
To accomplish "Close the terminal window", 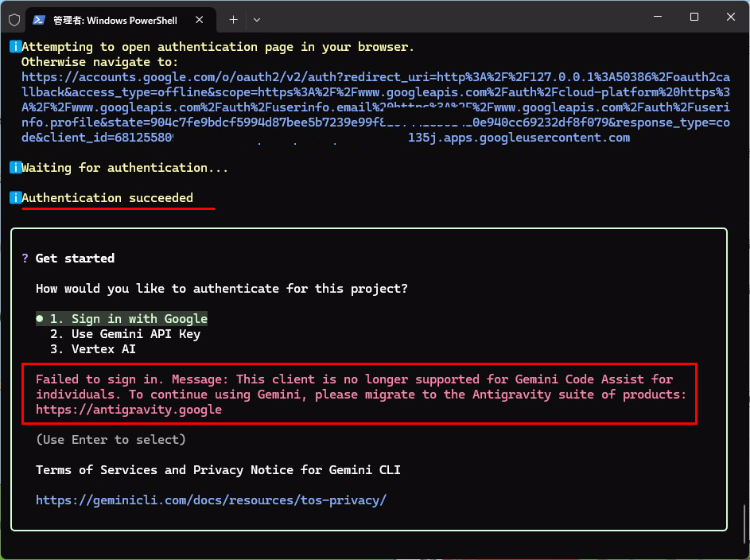I will tap(730, 17).
